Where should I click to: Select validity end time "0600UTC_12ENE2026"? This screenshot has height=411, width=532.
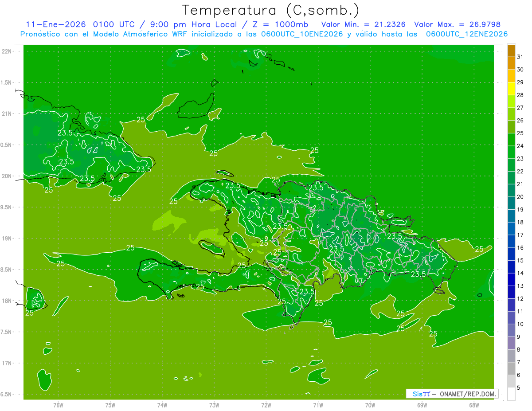coord(466,34)
